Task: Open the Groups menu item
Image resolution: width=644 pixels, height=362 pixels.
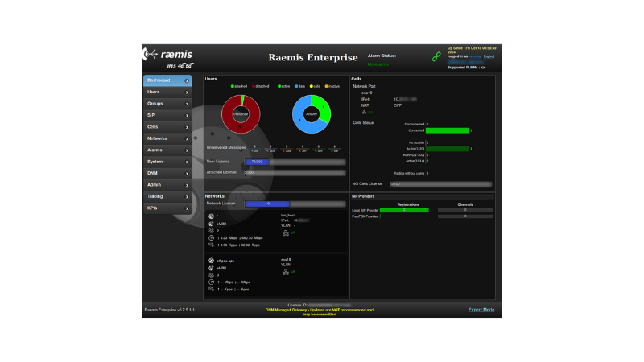Action: point(167,104)
